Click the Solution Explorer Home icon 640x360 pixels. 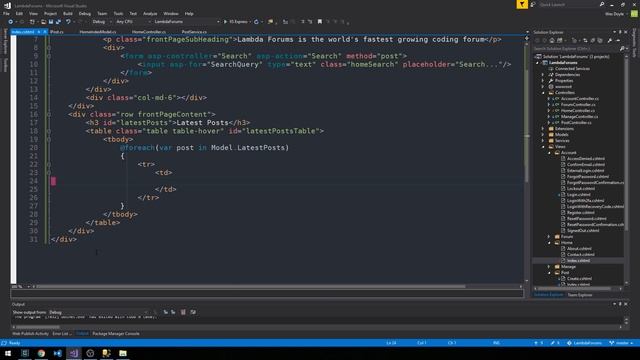pyautogui.click(x=552, y=40)
